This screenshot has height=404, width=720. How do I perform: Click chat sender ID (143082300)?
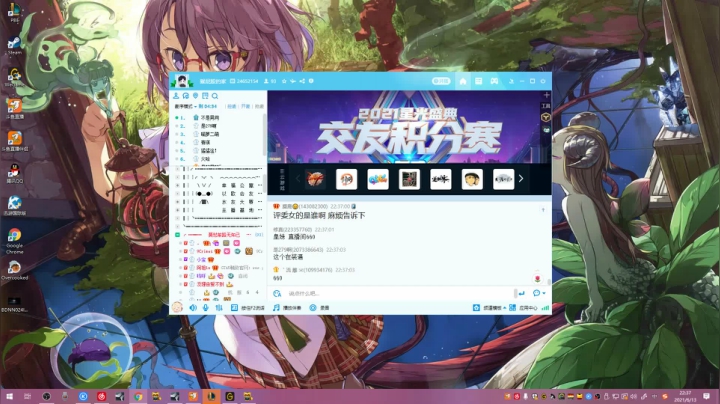tap(313, 207)
